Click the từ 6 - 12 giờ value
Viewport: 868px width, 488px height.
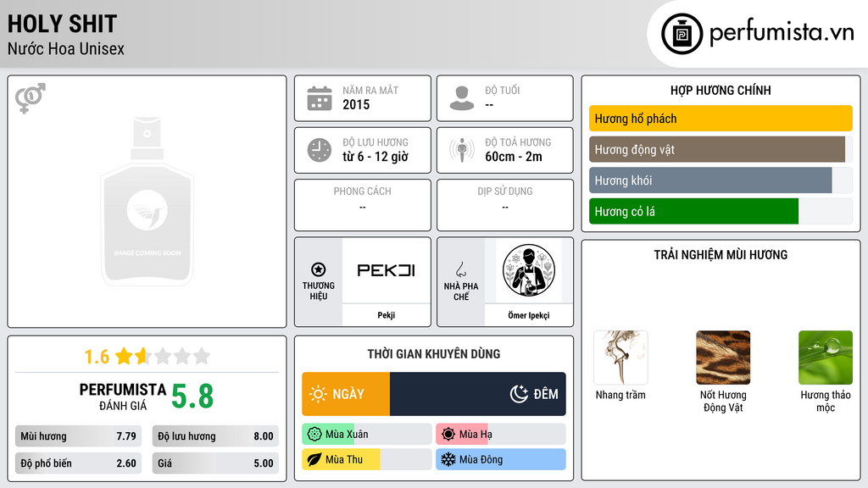coord(376,157)
